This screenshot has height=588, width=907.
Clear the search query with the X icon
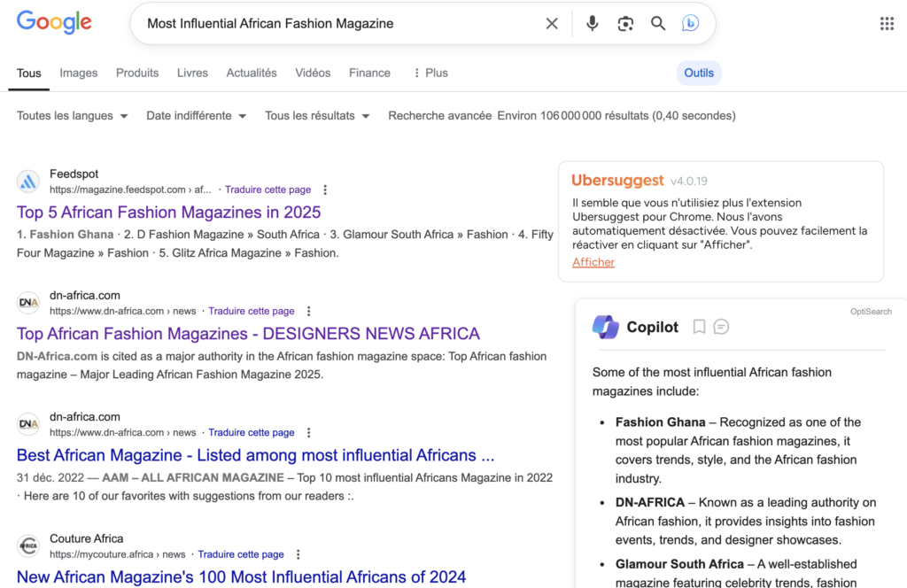pos(551,24)
